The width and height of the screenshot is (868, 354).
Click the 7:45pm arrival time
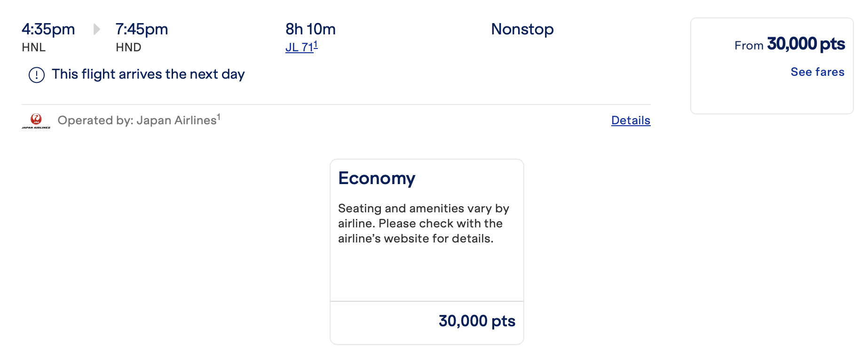click(x=142, y=29)
